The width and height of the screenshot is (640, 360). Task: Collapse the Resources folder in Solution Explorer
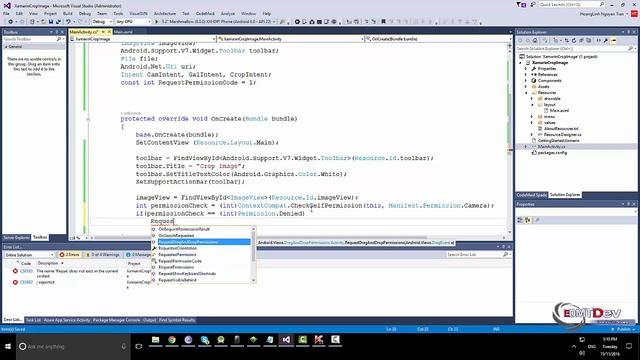click(526, 93)
